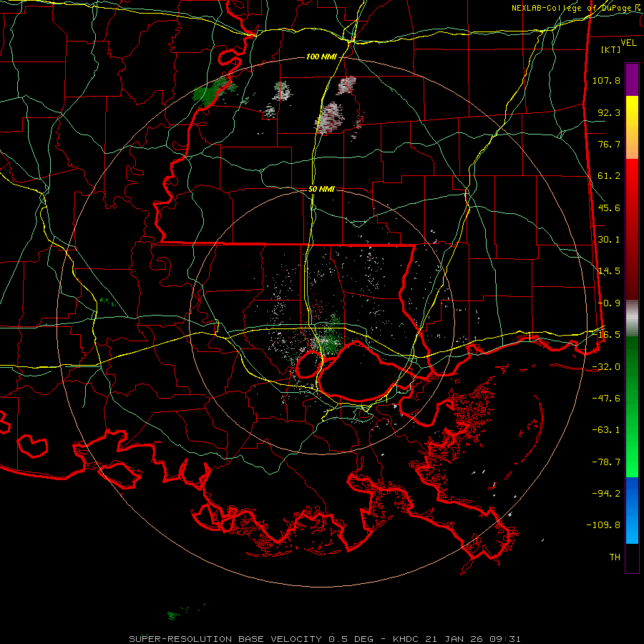Click the -63.1 velocity scale value
This screenshot has height=644, width=644.
click(606, 430)
